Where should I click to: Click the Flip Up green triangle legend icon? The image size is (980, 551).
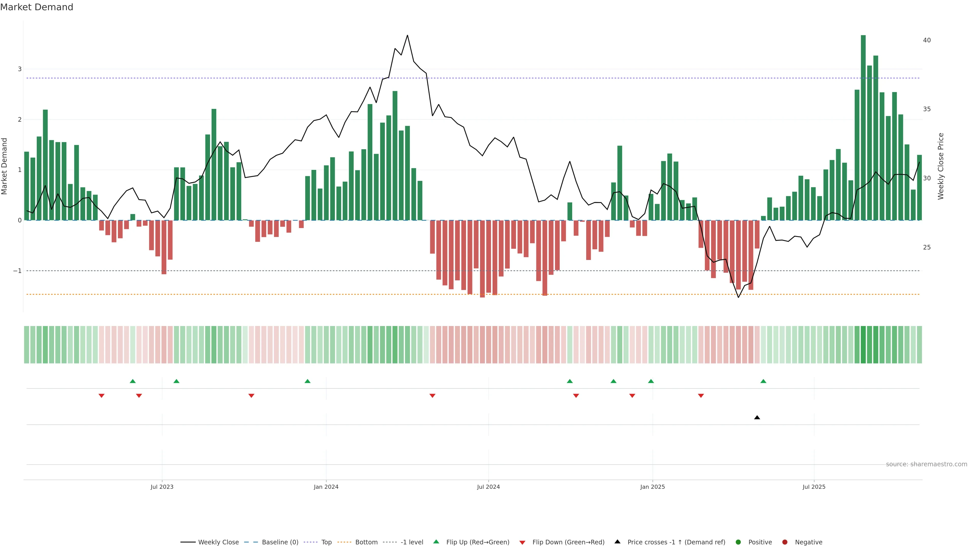click(436, 542)
